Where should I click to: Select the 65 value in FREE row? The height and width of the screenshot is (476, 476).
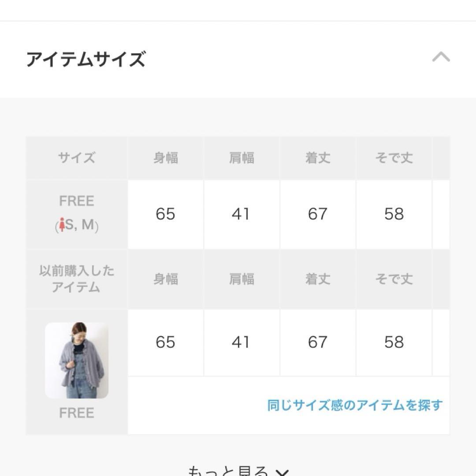[166, 214]
